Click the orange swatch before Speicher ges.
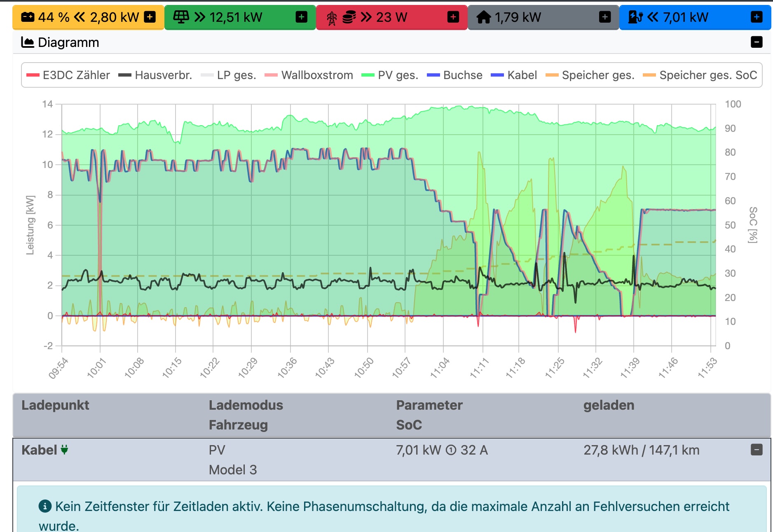The height and width of the screenshot is (532, 773). pos(552,75)
